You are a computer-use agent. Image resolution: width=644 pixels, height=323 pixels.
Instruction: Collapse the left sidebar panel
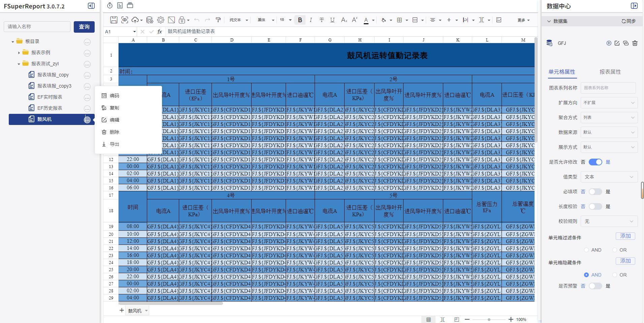pyautogui.click(x=91, y=6)
